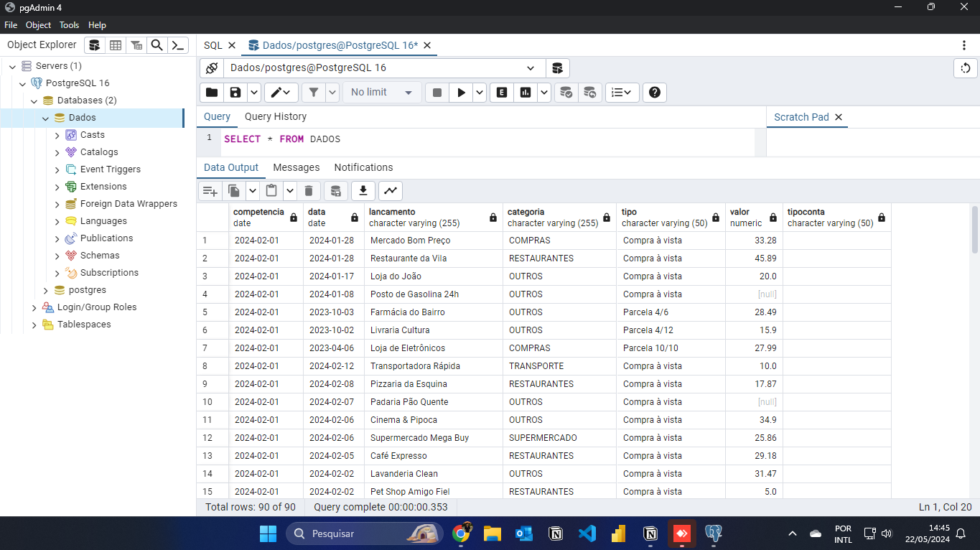
Task: Collapse the Dados database node
Action: click(x=45, y=118)
